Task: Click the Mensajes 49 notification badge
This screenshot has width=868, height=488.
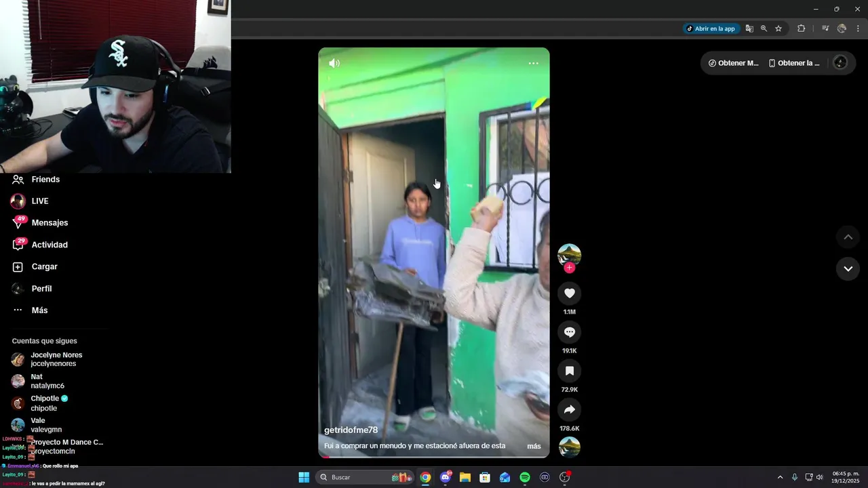Action: click(x=21, y=219)
